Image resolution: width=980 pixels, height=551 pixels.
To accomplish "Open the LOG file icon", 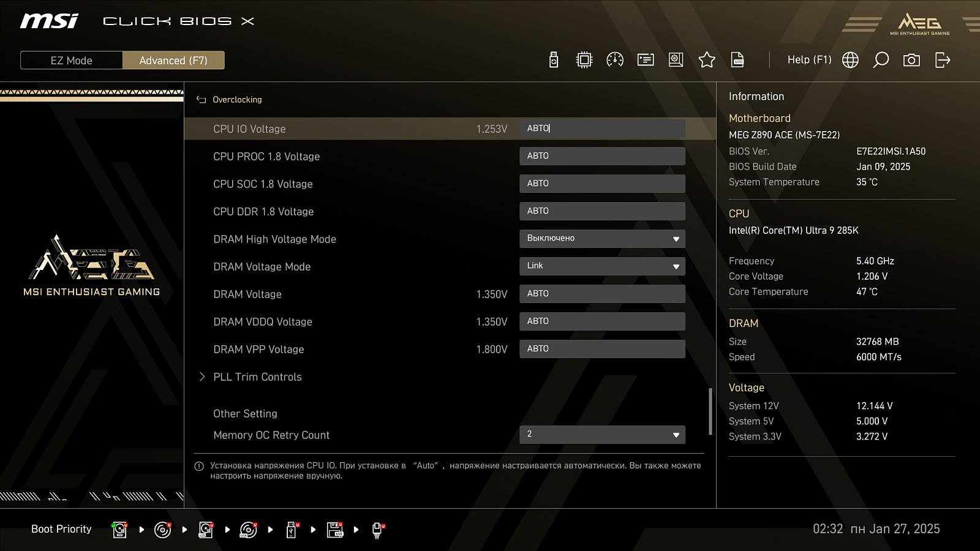I will (737, 60).
